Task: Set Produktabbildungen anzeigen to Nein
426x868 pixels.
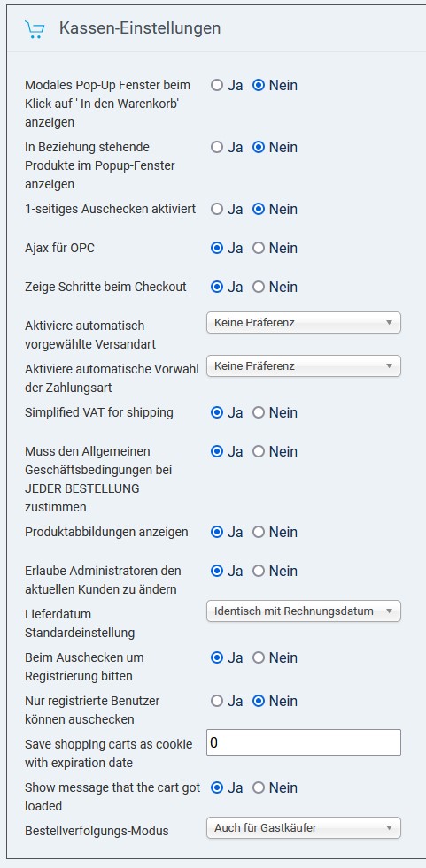Action: 259,532
